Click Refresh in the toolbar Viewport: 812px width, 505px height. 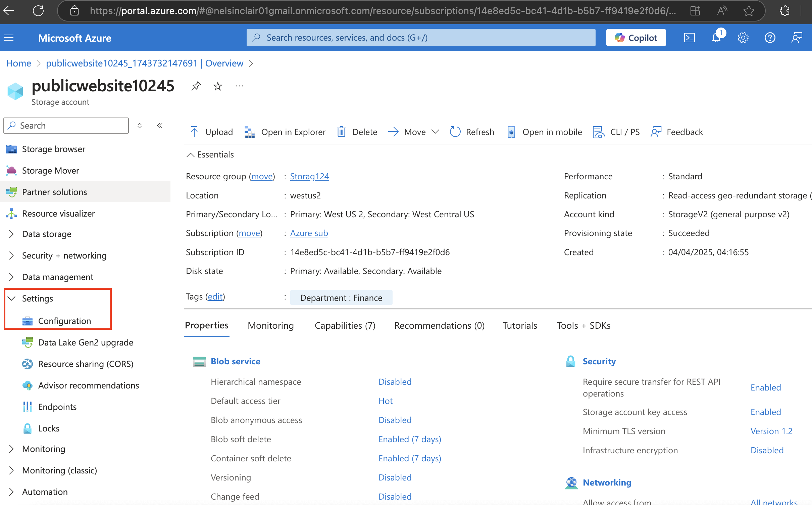point(472,132)
